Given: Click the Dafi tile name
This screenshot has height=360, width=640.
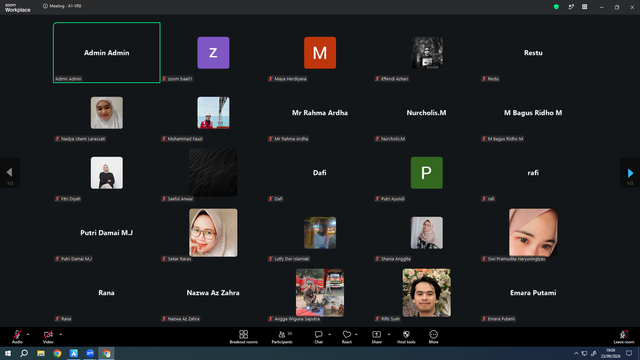Looking at the screenshot, I should 320,173.
